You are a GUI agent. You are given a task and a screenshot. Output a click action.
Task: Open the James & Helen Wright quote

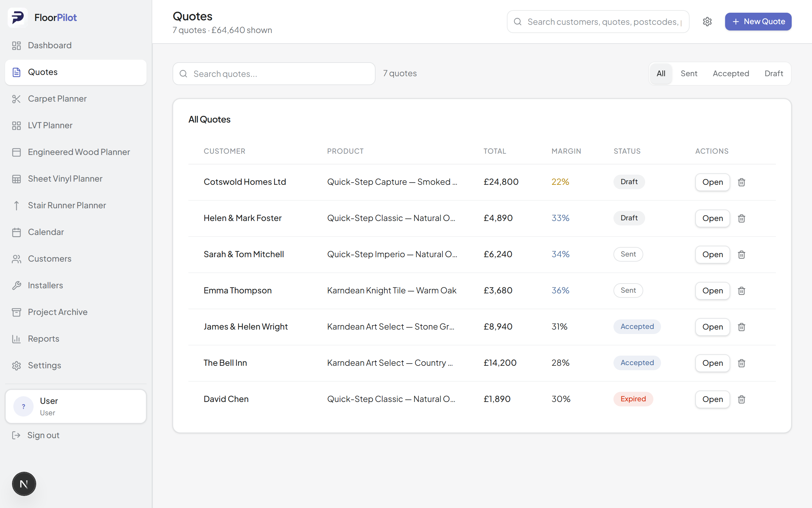click(712, 327)
